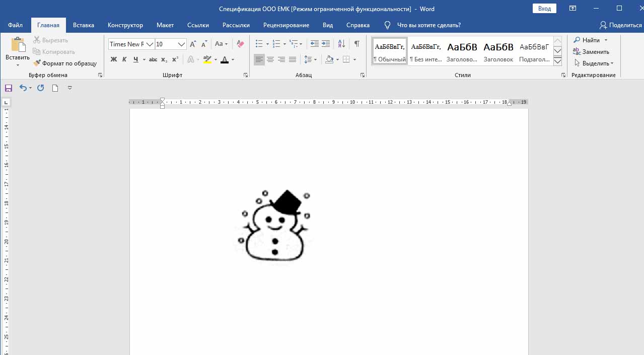Image resolution: width=644 pixels, height=355 pixels.
Task: Toggle show paragraph marks (¶)
Action: (x=356, y=44)
